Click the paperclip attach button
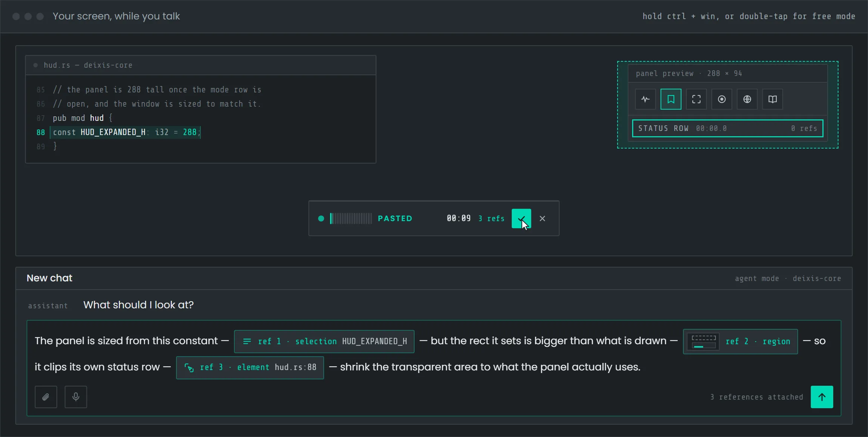The image size is (868, 437). [x=46, y=397]
